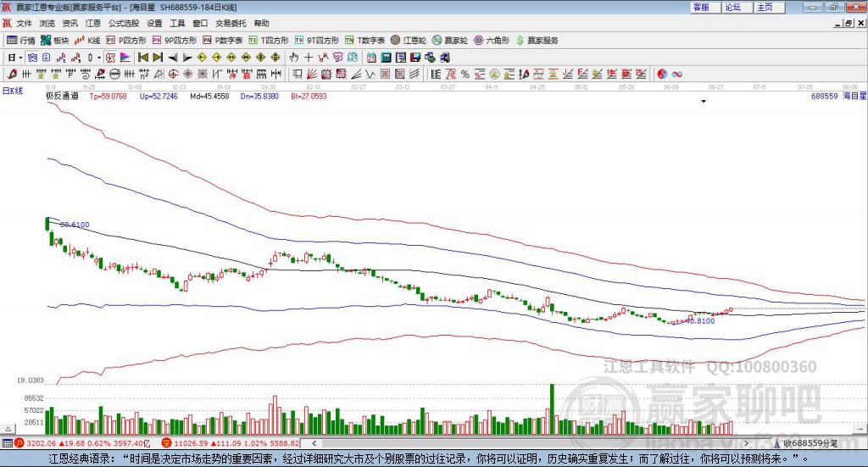This screenshot has width=868, height=467.
Task: Open the 板块 sector view
Action: [55, 40]
